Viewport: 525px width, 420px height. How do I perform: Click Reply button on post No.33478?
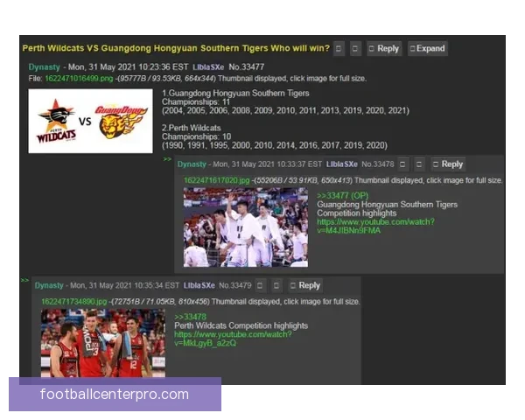click(x=448, y=164)
